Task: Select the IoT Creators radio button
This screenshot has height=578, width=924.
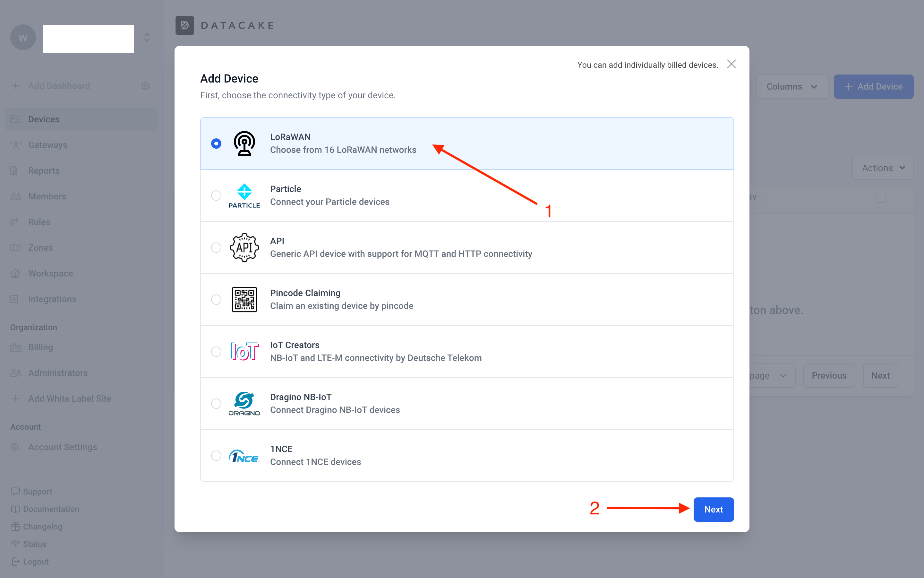Action: pyautogui.click(x=216, y=351)
